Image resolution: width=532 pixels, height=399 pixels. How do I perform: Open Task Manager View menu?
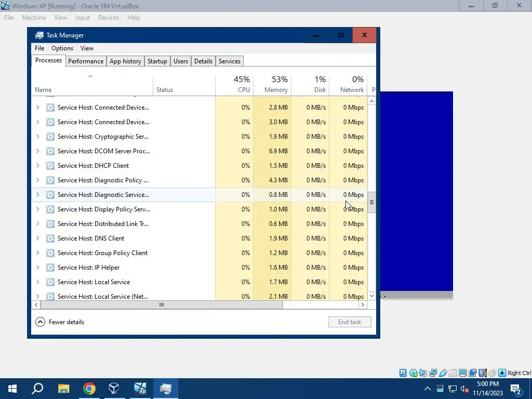click(x=87, y=48)
